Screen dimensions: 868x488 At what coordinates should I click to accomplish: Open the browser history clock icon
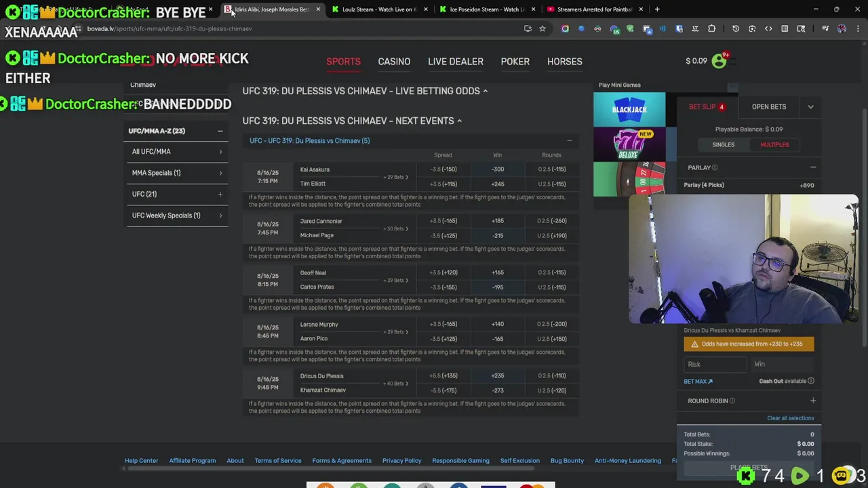coord(736,28)
